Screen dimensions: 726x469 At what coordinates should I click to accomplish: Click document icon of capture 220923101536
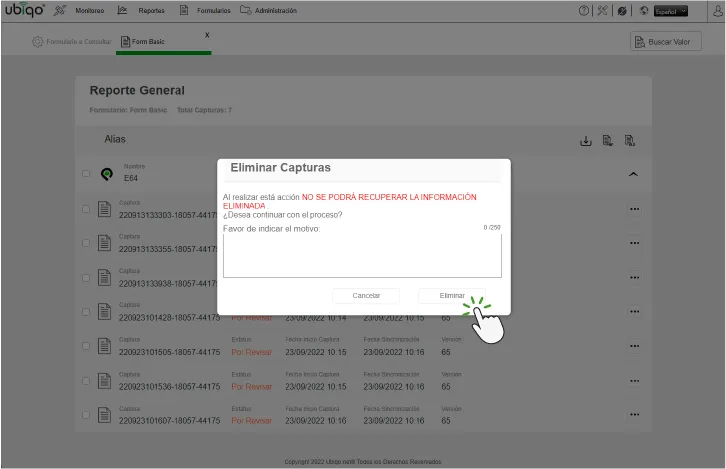(x=105, y=381)
